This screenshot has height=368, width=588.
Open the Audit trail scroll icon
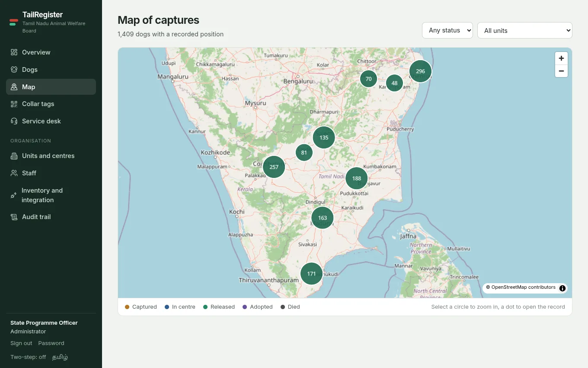[x=14, y=217]
